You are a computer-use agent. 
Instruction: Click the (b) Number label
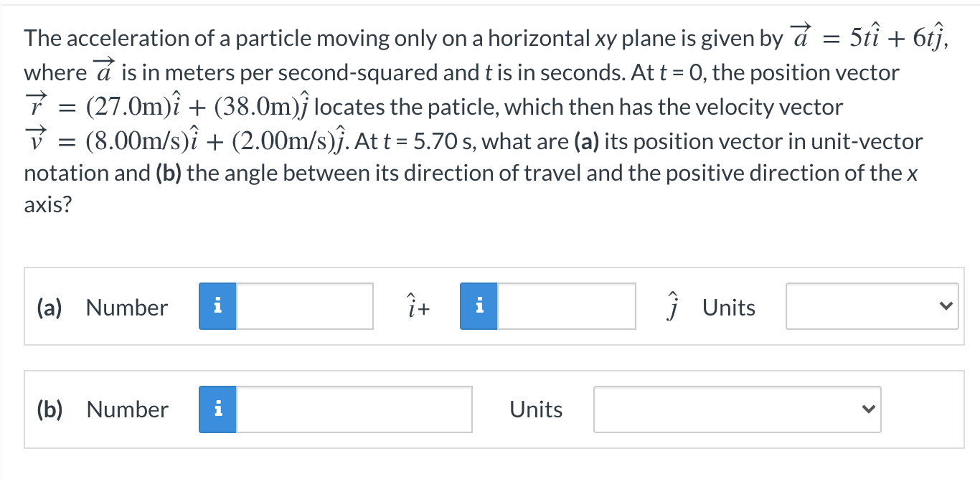(126, 409)
